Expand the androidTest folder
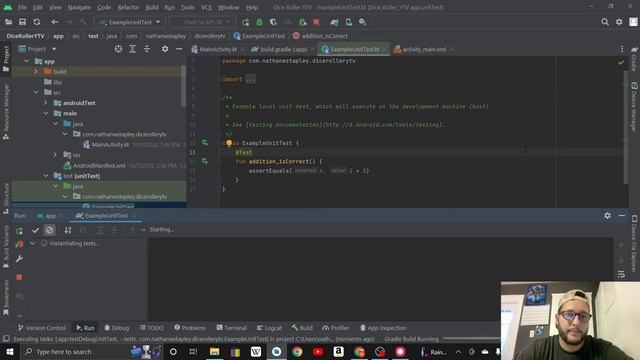This screenshot has height=360, width=640. tap(46, 103)
